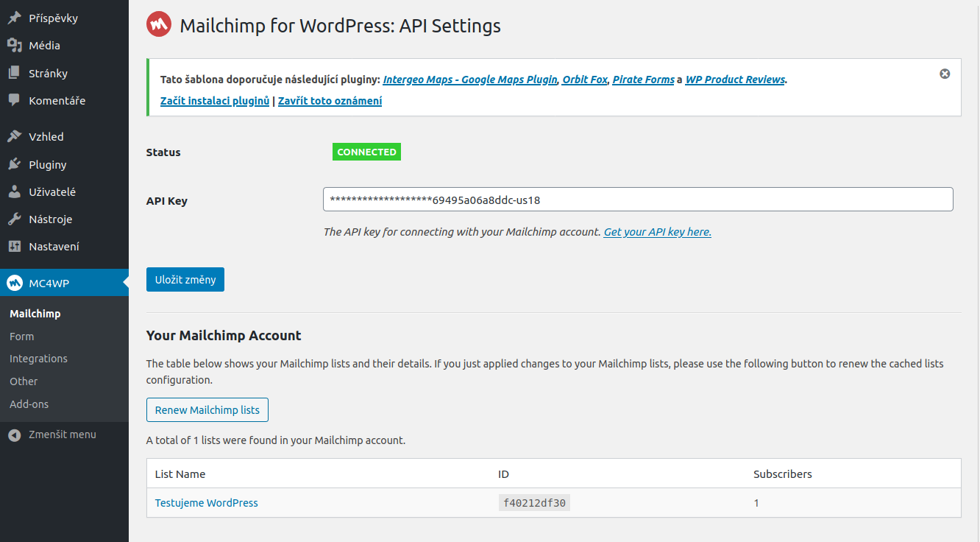Click the MC4WP Mailchimp logo icon
Image resolution: width=980 pixels, height=542 pixels.
15,283
